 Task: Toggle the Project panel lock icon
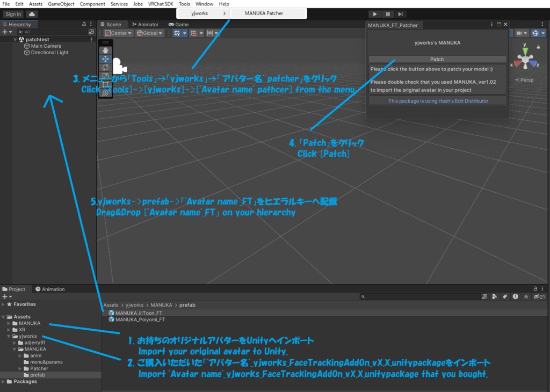535,288
